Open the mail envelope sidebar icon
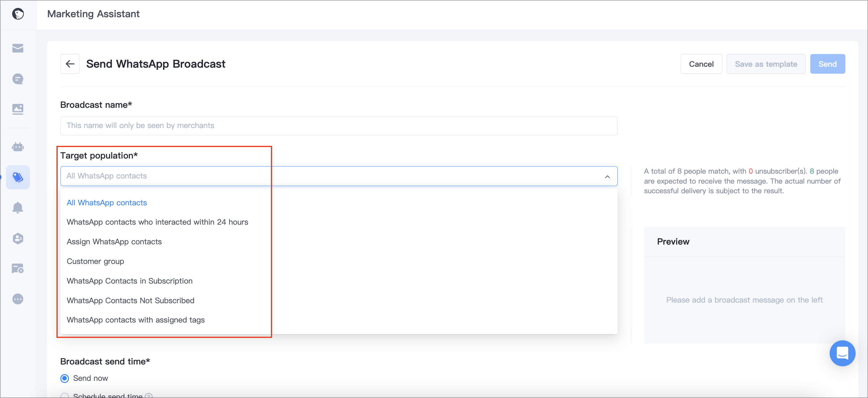This screenshot has height=398, width=868. (x=18, y=48)
